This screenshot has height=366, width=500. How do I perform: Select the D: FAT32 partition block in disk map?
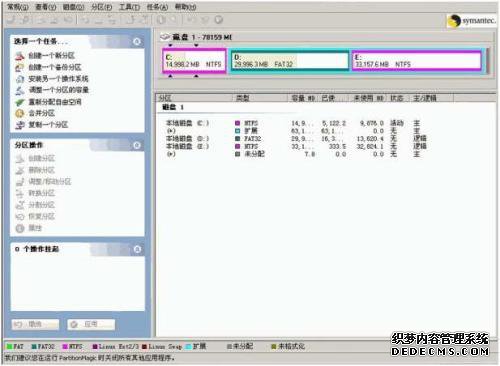(290, 61)
